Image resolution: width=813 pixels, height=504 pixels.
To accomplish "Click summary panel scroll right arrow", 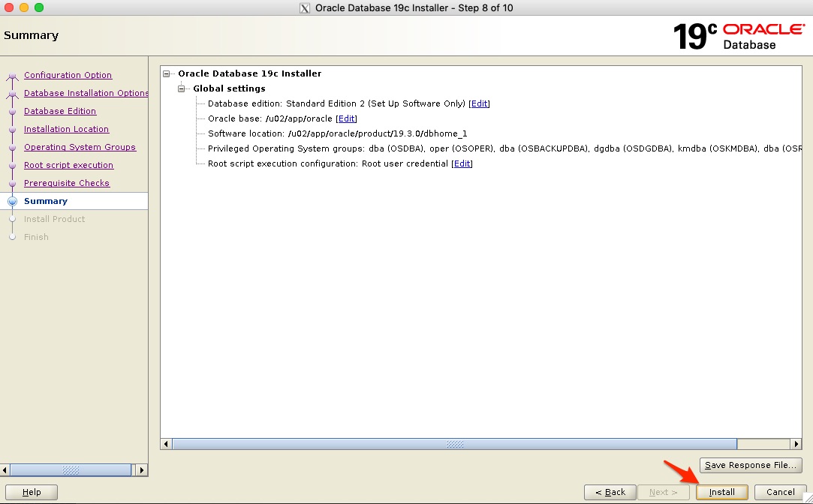I will coord(796,444).
